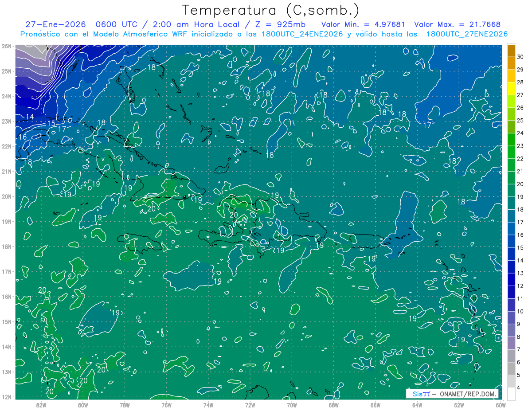Viewport: 532px width, 411px height.
Task: Click the teal legend swatch between 18 and 19
Action: (x=511, y=203)
